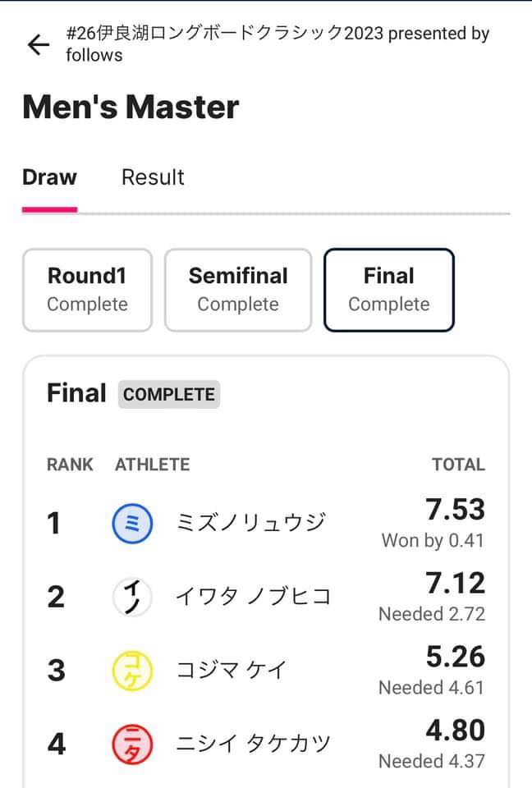Tap the yellow コケ athlete avatar

coord(132,670)
